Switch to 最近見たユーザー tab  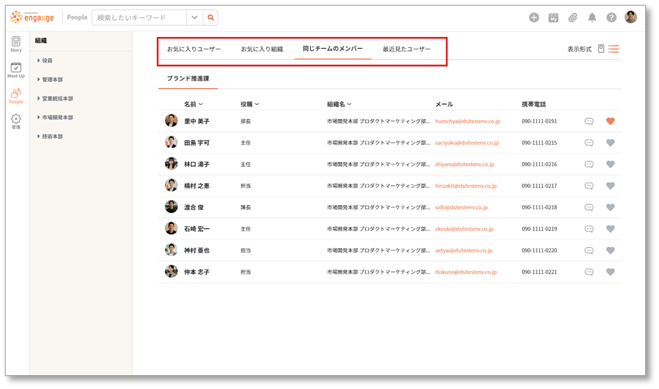pyautogui.click(x=406, y=49)
